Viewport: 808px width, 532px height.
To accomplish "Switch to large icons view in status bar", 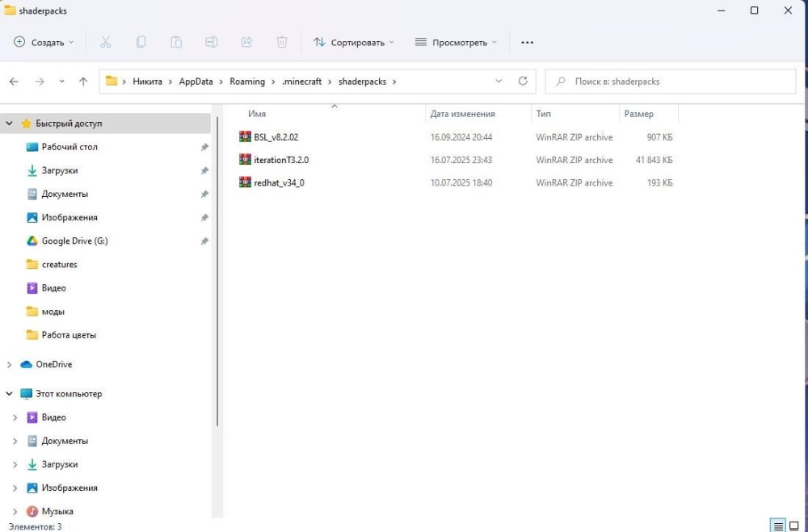I will (x=794, y=526).
